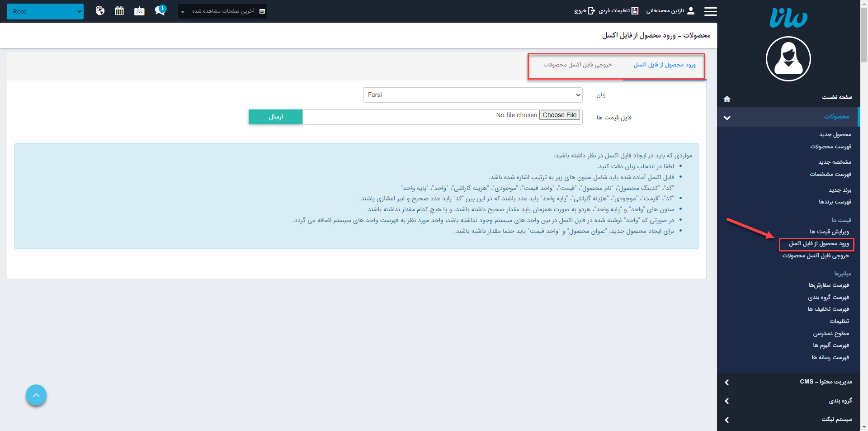Click the scroll-to-top arrow button
The height and width of the screenshot is (431, 868).
point(36,395)
